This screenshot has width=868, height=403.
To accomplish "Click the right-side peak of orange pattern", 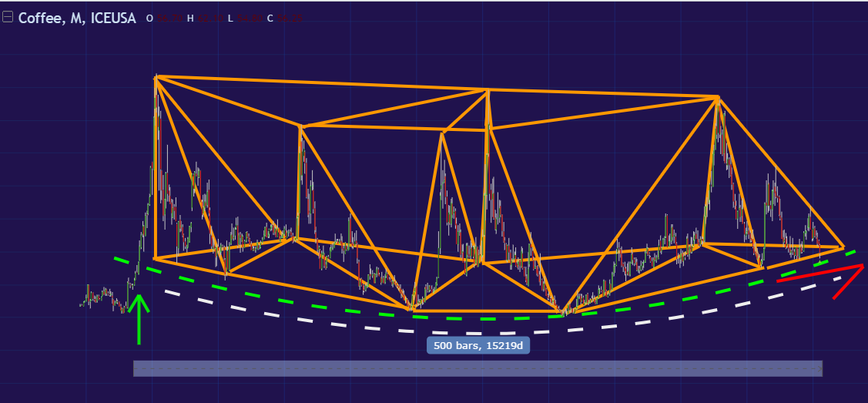I will pyautogui.click(x=718, y=98).
